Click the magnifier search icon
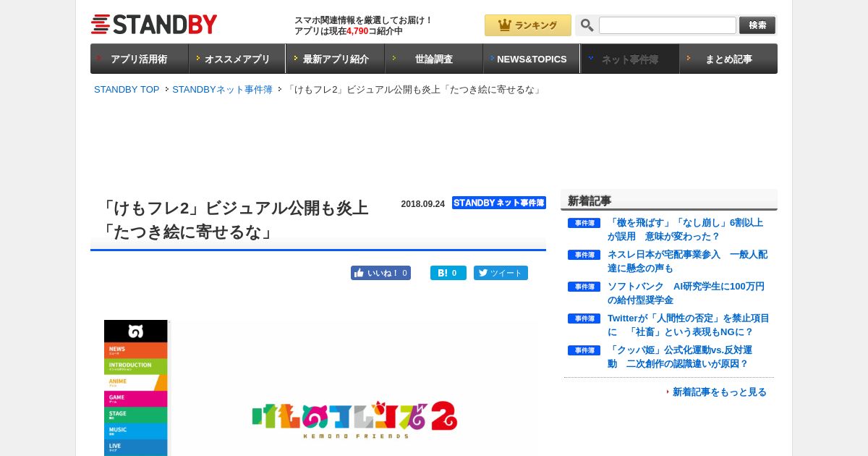Screen dimensions: 868x456 point(587,25)
